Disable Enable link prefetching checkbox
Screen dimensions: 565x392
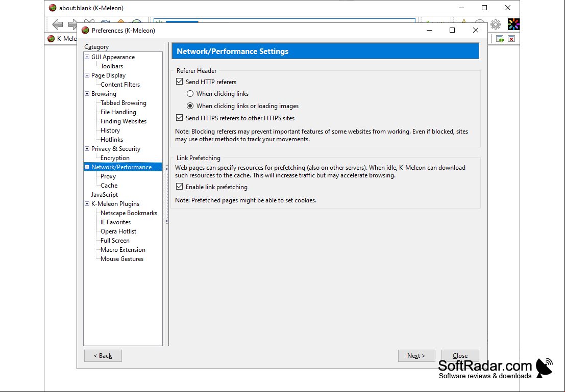180,187
